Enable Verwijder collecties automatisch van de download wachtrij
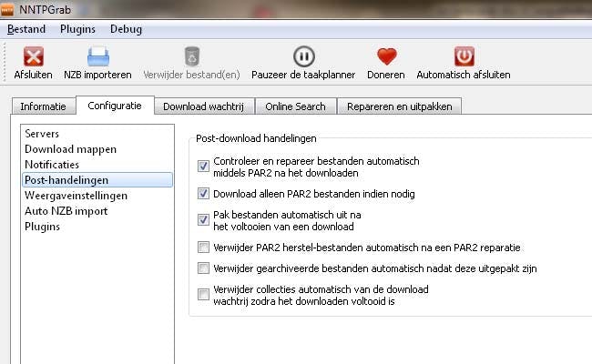 [x=203, y=294]
